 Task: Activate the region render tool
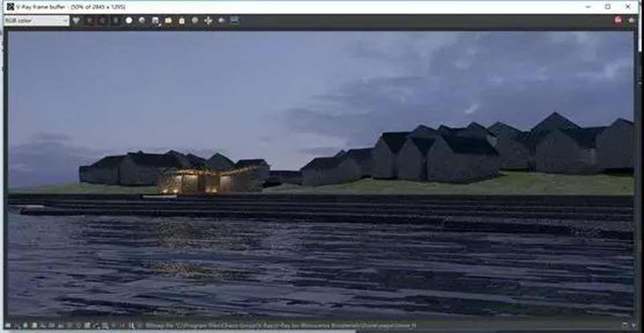[x=221, y=20]
